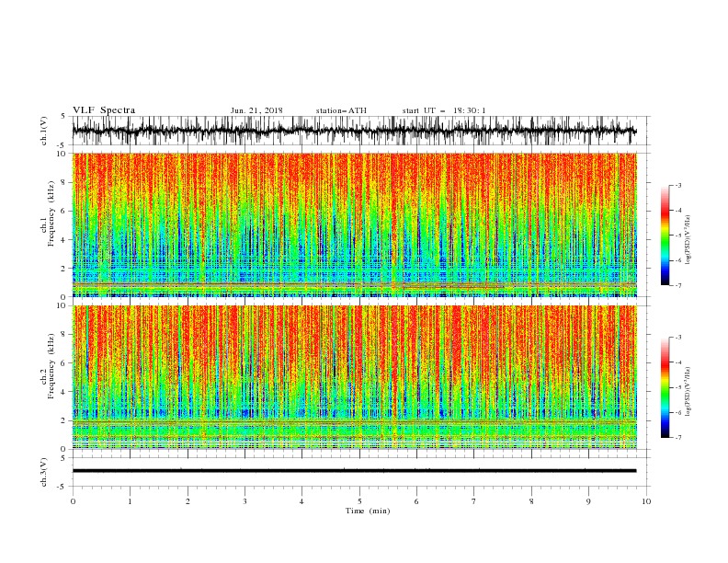Click time-axis tick label "9"
The height and width of the screenshot is (563, 728).
[588, 501]
